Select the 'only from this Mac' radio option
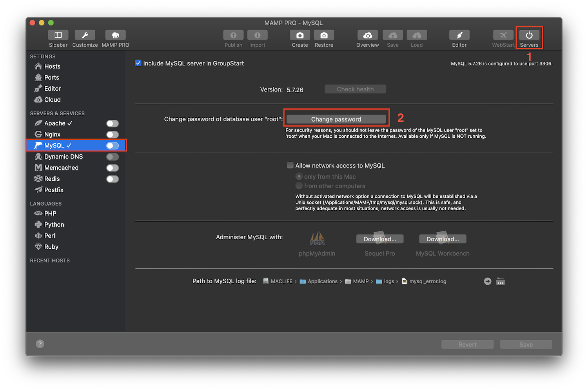 pos(299,177)
